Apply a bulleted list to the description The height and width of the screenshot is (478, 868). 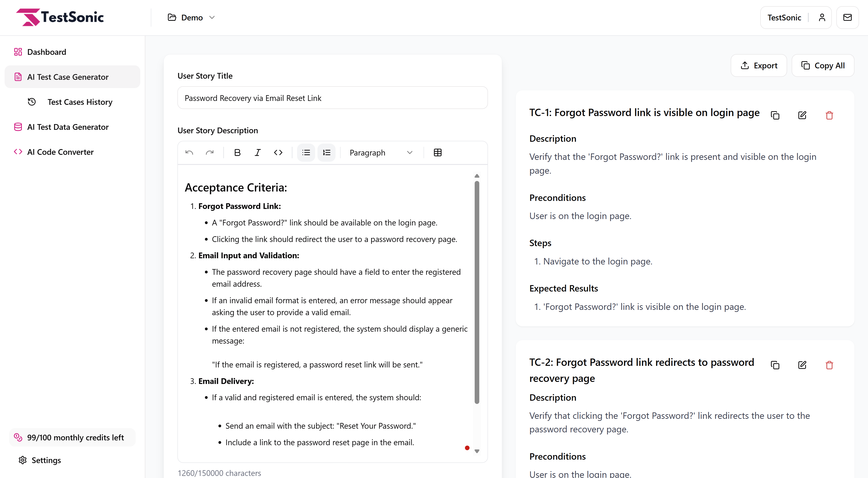point(306,152)
